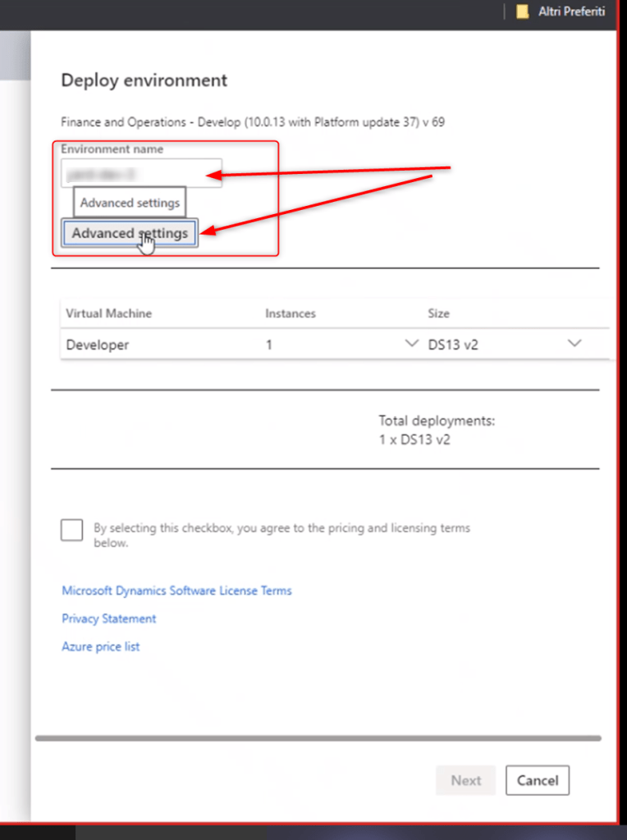
Task: Click the Virtual Machine column header
Action: pyautogui.click(x=108, y=313)
